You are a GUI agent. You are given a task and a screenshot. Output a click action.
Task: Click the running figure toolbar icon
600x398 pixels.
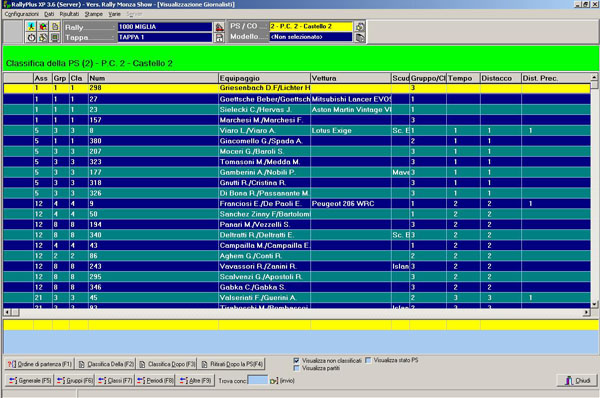pos(31,26)
